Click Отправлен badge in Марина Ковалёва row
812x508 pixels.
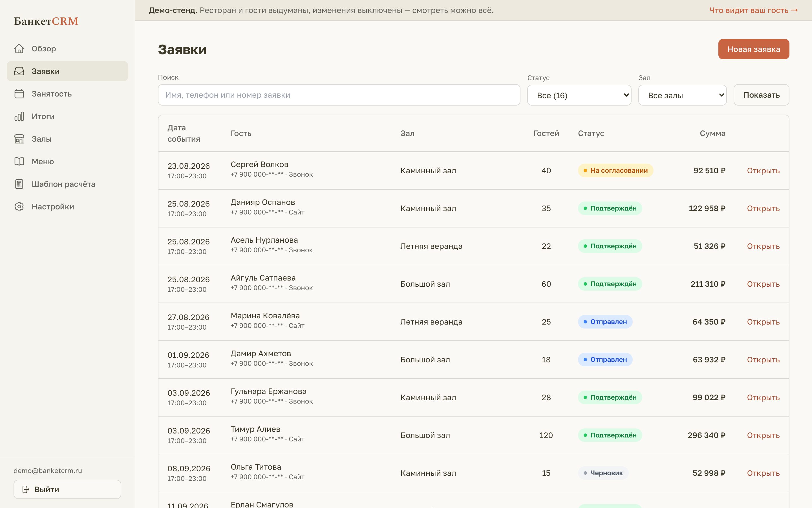(x=605, y=322)
